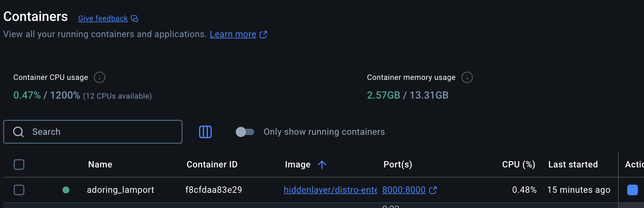The image size is (644, 208).
Task: Check the select-all containers checkbox
Action: (19, 165)
